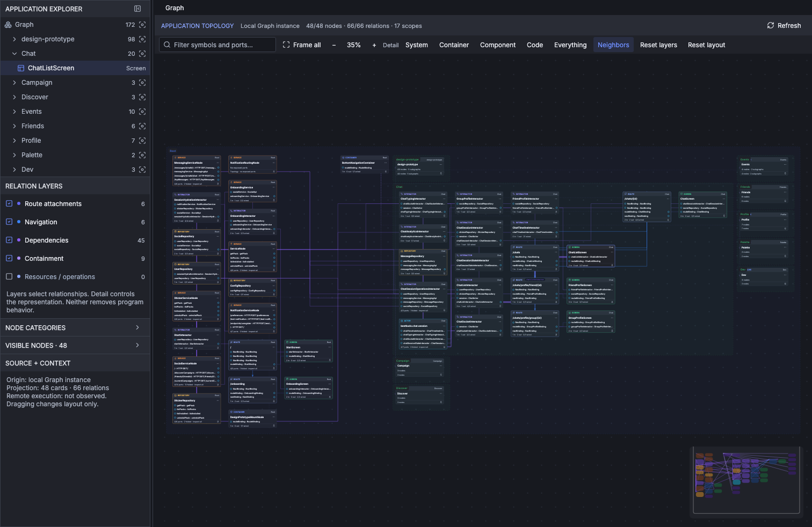Viewport: 812px width, 527px height.
Task: Disable the Route attachments layer checkbox
Action: pos(9,204)
